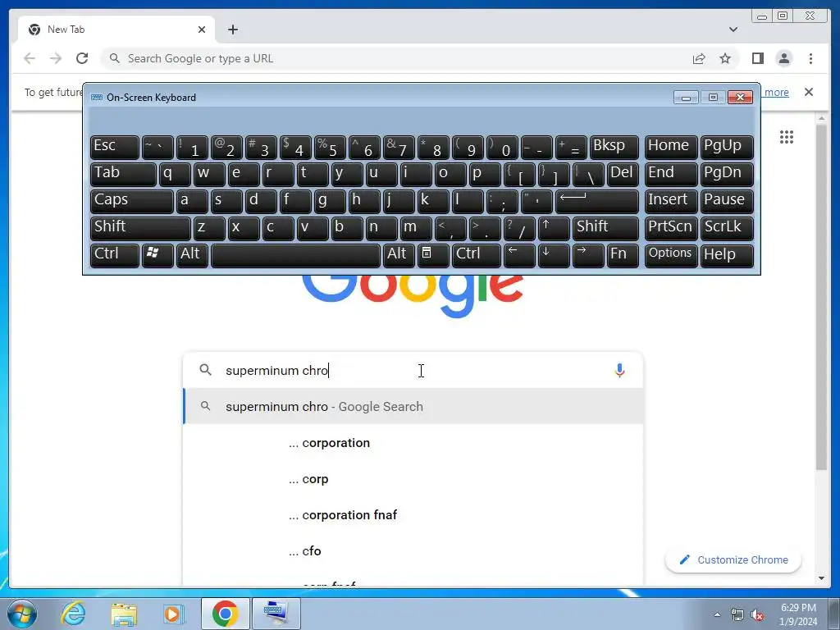Open Chrome side panel
Viewport: 840px width, 630px height.
(x=757, y=58)
